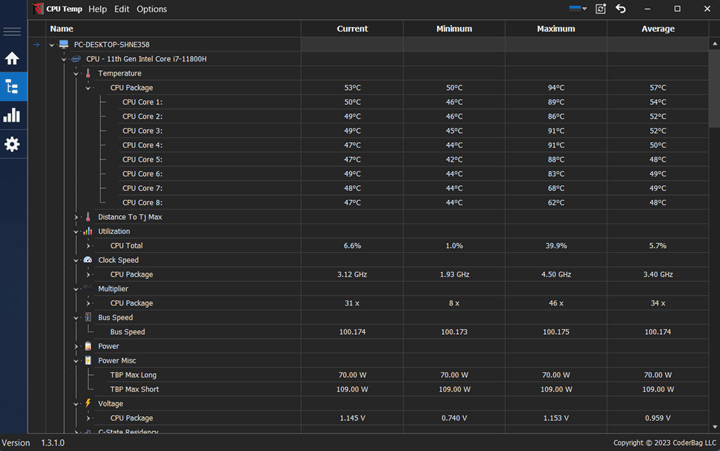Screen dimensions: 720x451
Task: Open the Options menu
Action: click(152, 9)
